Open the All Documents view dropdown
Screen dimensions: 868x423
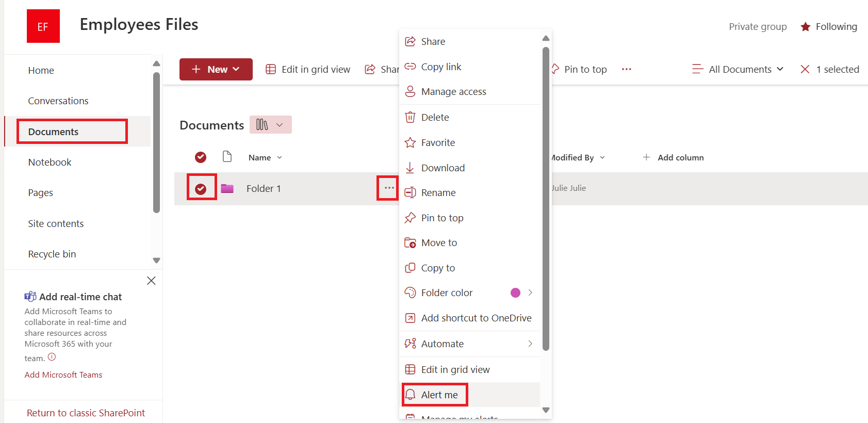tap(738, 69)
